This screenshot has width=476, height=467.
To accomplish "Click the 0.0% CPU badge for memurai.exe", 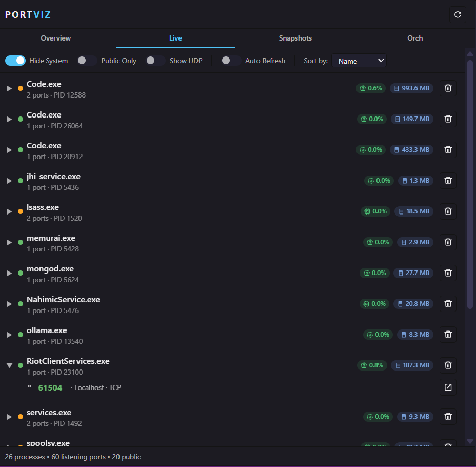I will (x=378, y=242).
